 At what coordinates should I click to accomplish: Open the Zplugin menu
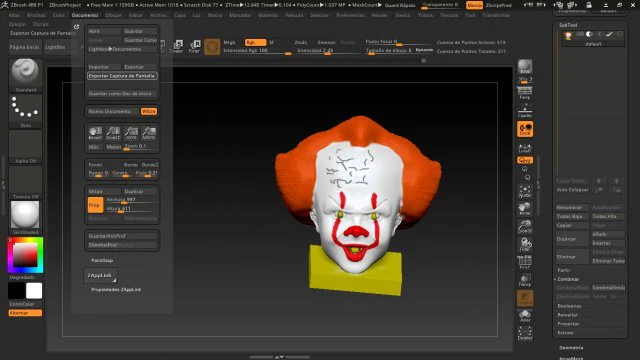pyautogui.click(x=17, y=24)
